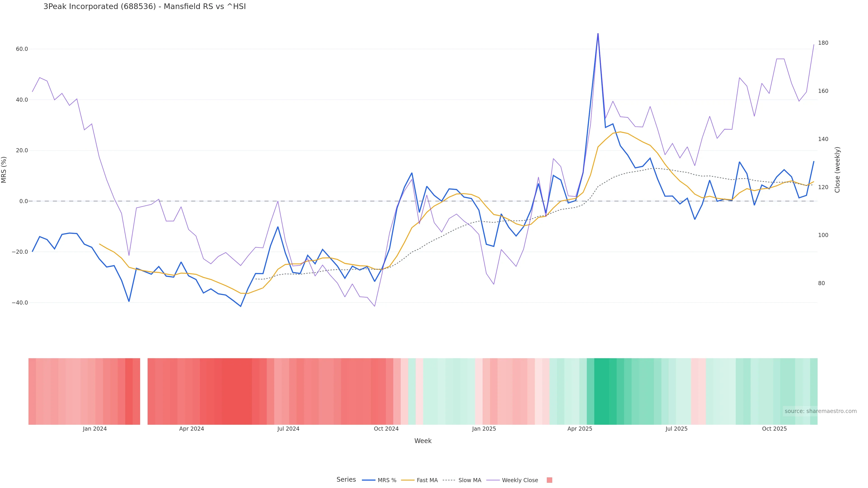Open the sharemaestro.com source link
The image size is (868, 488).
coord(820,411)
